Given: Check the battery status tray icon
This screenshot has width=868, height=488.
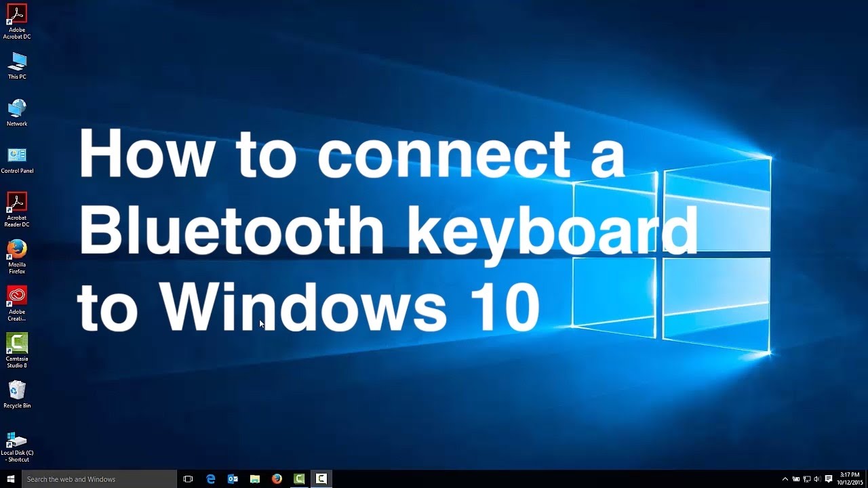Looking at the screenshot, I should click(796, 479).
